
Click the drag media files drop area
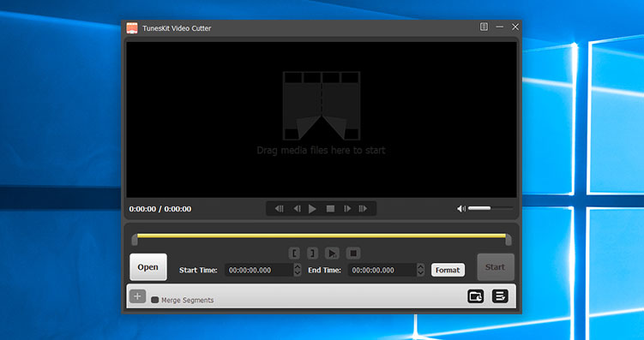(322, 119)
